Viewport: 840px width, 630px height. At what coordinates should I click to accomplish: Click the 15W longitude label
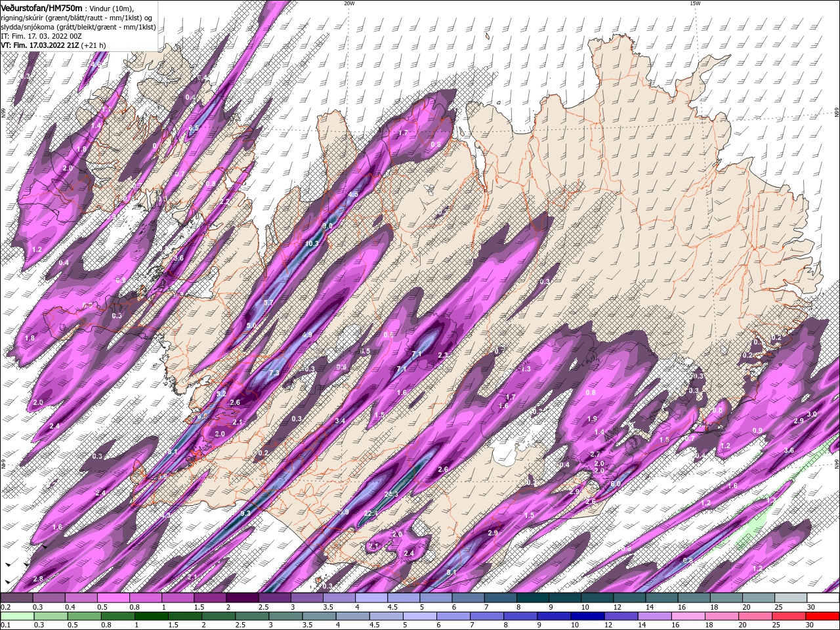pyautogui.click(x=695, y=3)
